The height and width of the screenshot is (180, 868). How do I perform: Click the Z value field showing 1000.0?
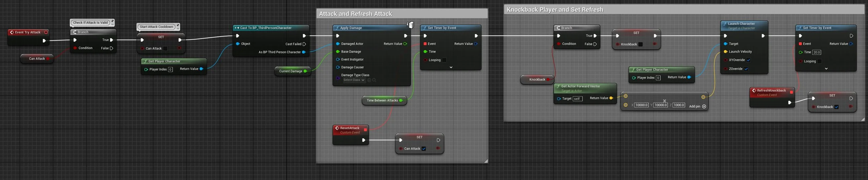click(678, 105)
